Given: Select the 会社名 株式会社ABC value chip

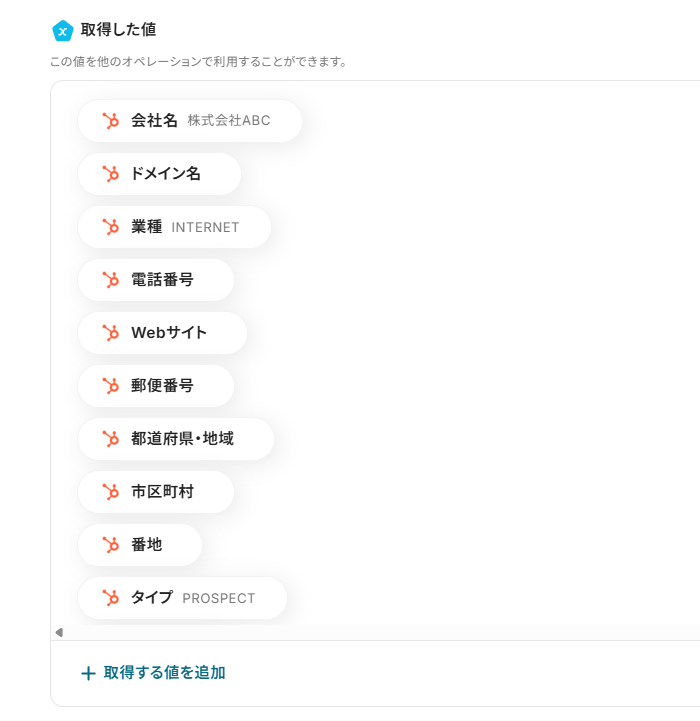Looking at the screenshot, I should pyautogui.click(x=190, y=120).
